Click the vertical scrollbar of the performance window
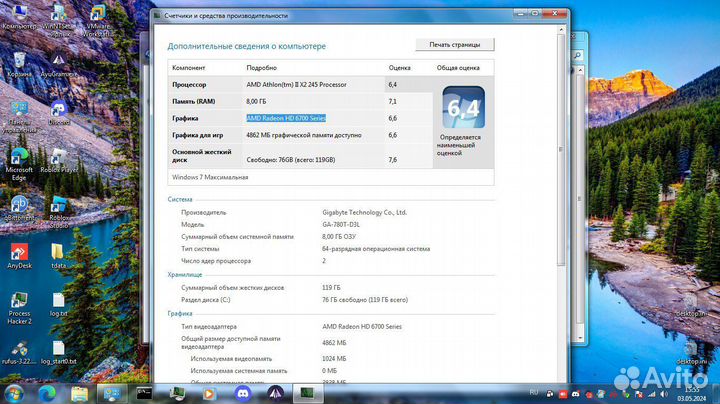720x404 pixels. 560,200
